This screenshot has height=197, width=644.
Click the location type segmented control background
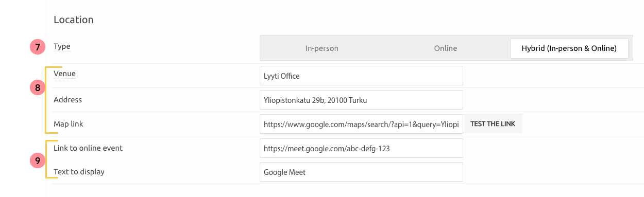[x=446, y=48]
